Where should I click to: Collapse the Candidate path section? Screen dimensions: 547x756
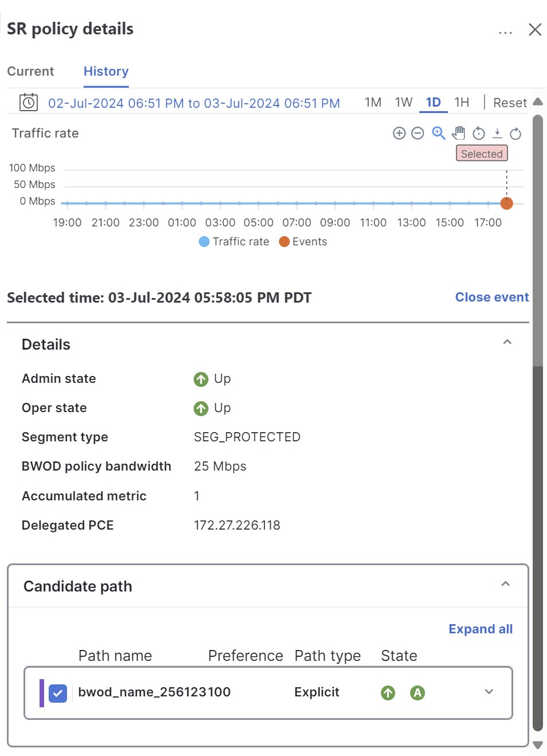click(x=505, y=584)
